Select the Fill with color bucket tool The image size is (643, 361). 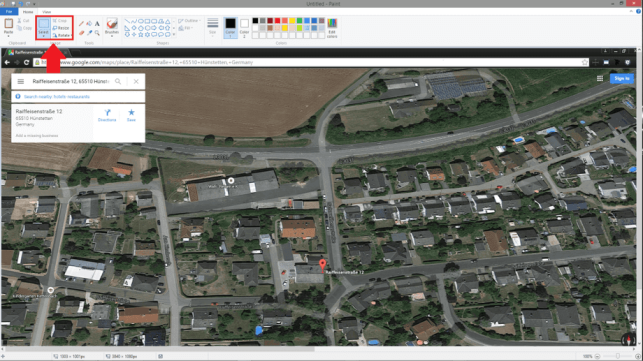pyautogui.click(x=89, y=24)
